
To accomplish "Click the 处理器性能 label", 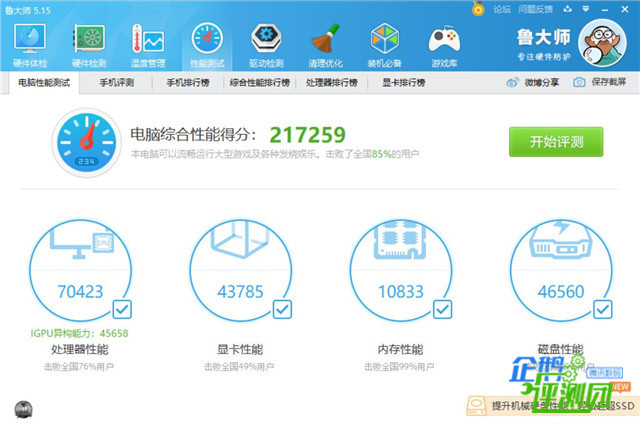I will pyautogui.click(x=80, y=349).
